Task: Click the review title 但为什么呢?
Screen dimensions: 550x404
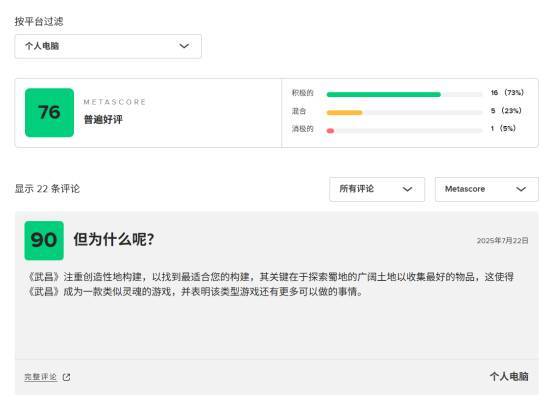Action: click(x=114, y=240)
